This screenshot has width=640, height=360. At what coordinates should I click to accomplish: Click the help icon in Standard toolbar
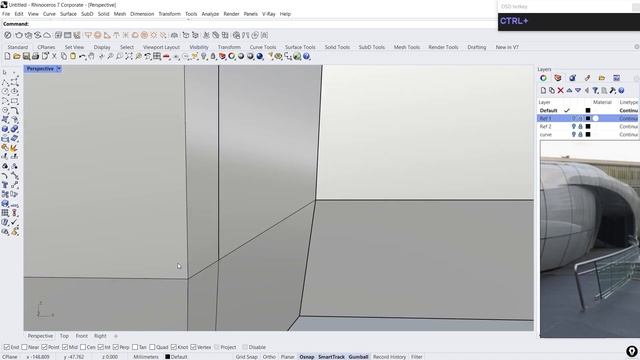coord(307,56)
